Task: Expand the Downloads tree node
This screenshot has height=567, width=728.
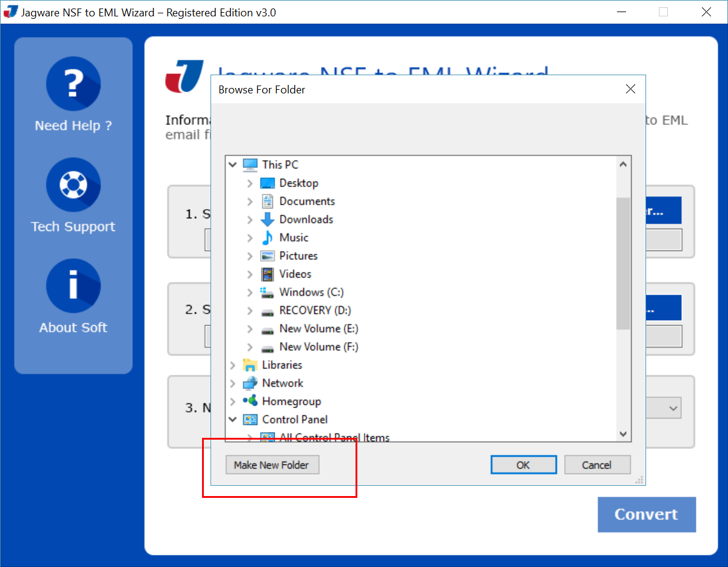Action: click(250, 220)
